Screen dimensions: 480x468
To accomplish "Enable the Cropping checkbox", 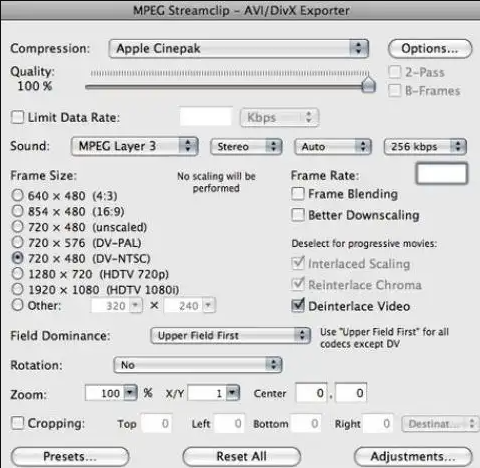I will tap(17, 423).
